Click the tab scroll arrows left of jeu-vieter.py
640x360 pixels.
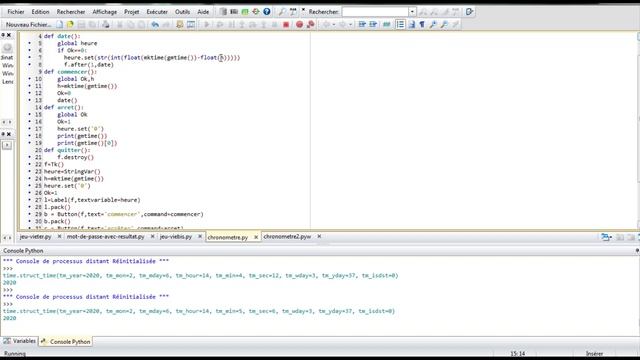pos(7,237)
